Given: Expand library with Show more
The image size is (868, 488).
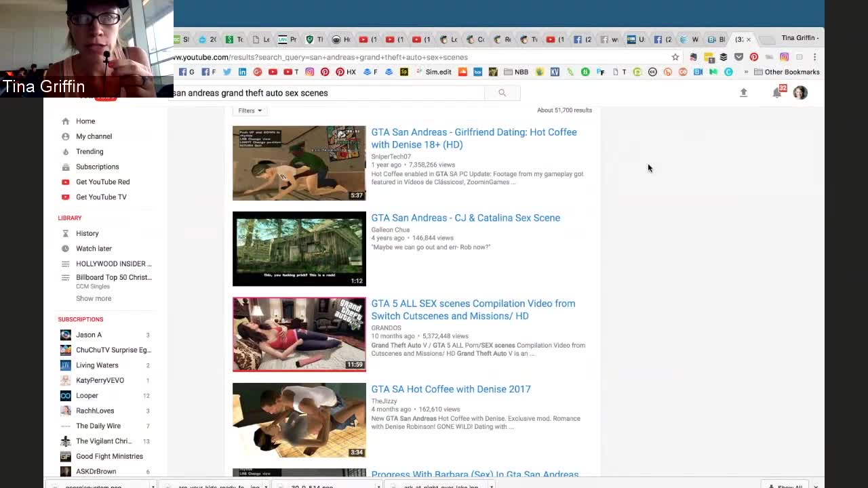Looking at the screenshot, I should (x=94, y=298).
